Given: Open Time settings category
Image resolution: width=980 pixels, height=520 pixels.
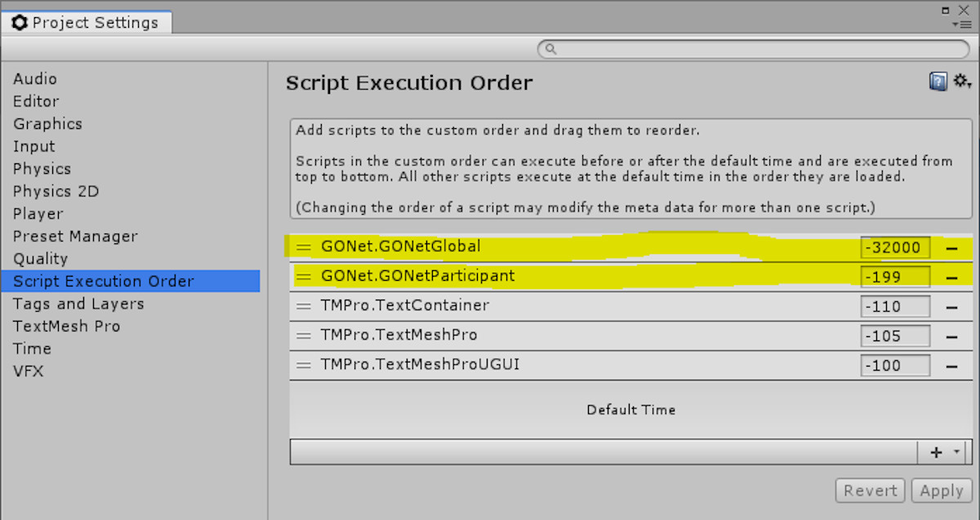Looking at the screenshot, I should click(x=32, y=349).
